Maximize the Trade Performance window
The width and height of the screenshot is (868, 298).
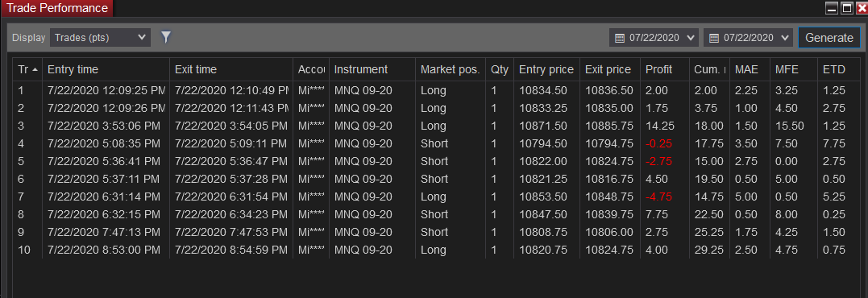(847, 8)
